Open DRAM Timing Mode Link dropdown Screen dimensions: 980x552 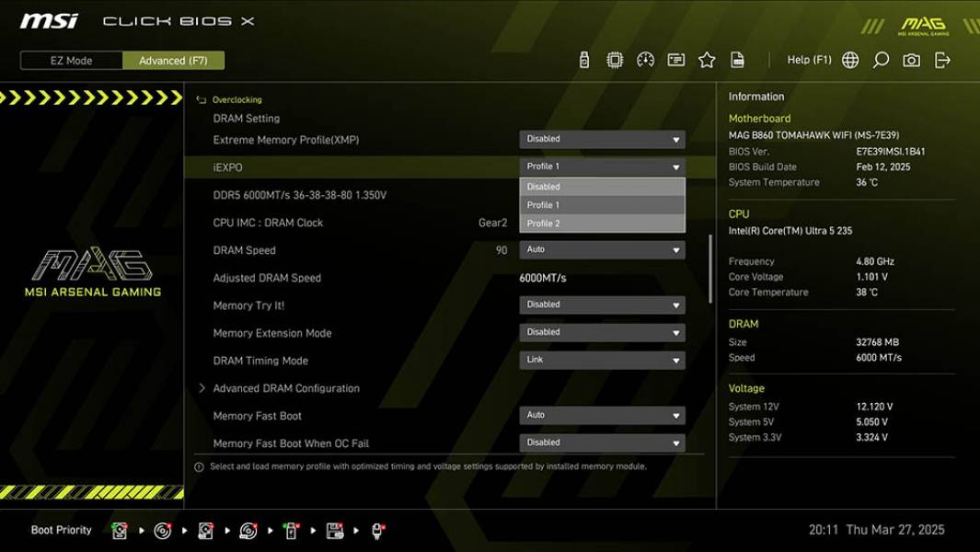(x=602, y=360)
